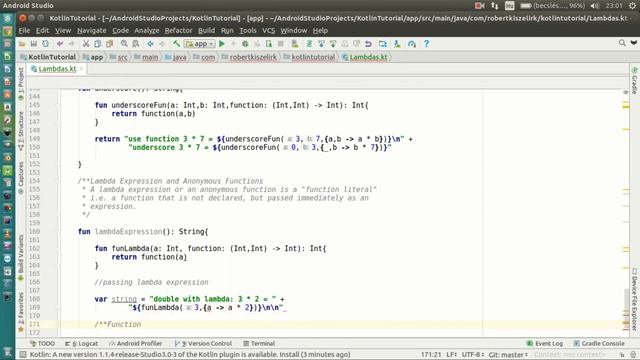Toggle the 1: Project tool window
The image size is (640, 360).
pos(21,84)
